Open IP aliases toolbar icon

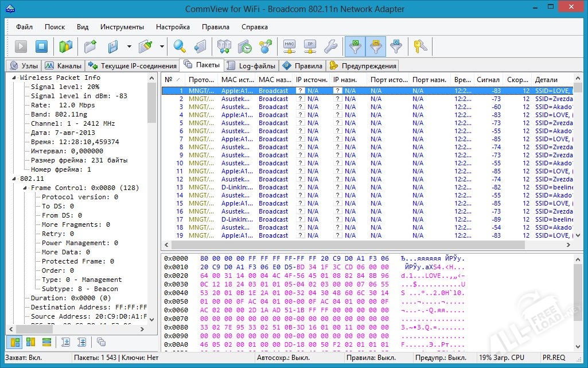click(310, 47)
